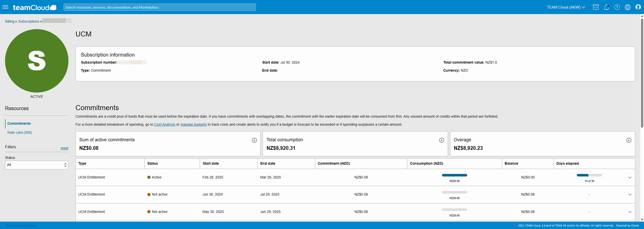Click the teamCloud logo
The image size is (644, 229).
pos(34,7)
